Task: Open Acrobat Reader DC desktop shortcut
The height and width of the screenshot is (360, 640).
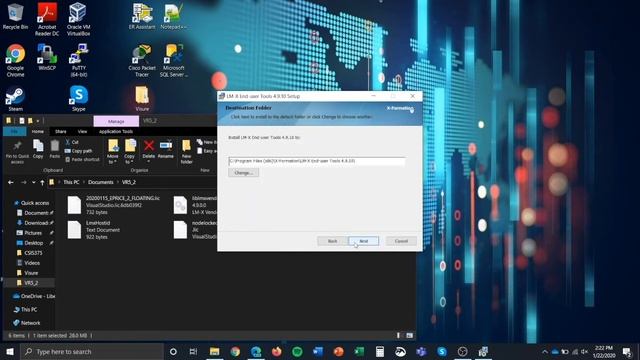Action: coord(47,19)
